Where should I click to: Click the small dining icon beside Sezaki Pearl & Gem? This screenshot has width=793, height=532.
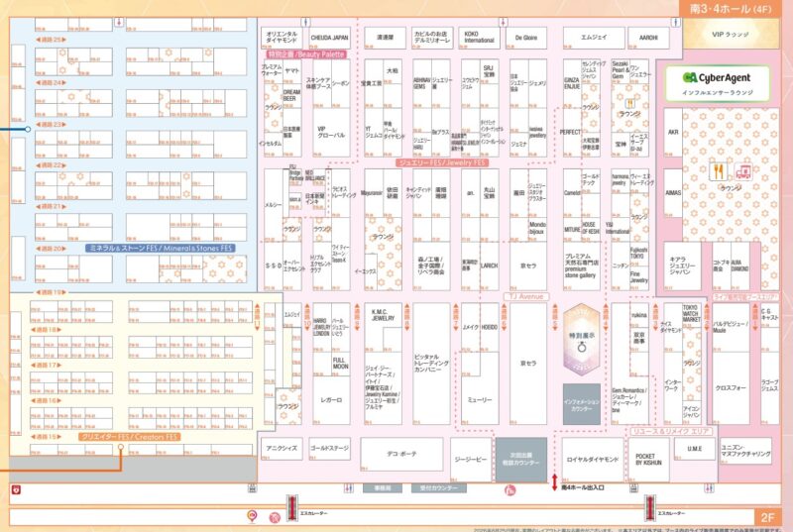coord(630,104)
